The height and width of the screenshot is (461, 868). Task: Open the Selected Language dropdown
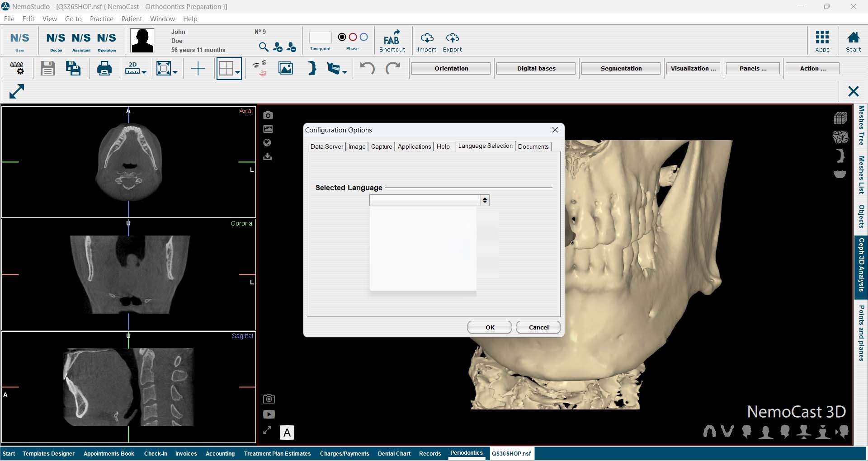click(485, 200)
